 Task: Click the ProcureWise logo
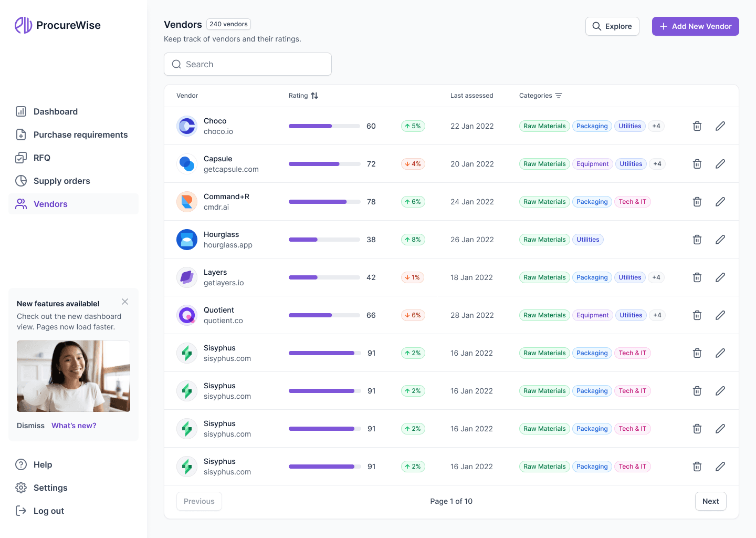58,25
